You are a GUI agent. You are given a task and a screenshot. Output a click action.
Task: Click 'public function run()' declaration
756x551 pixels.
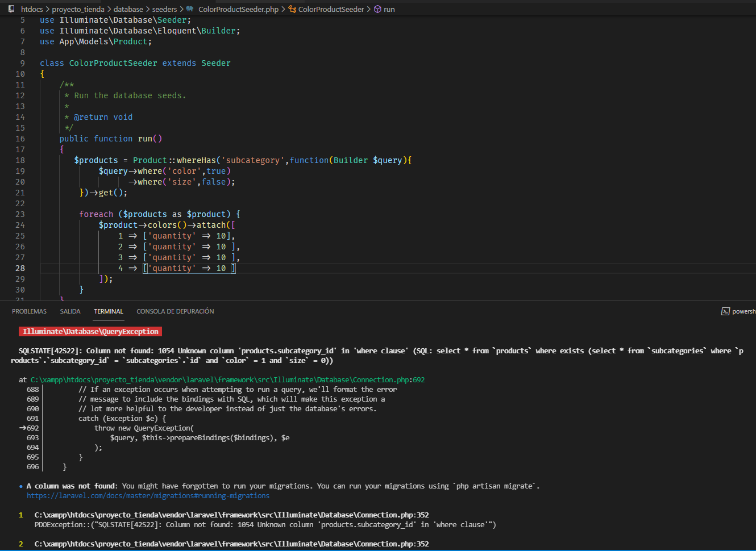click(x=111, y=139)
